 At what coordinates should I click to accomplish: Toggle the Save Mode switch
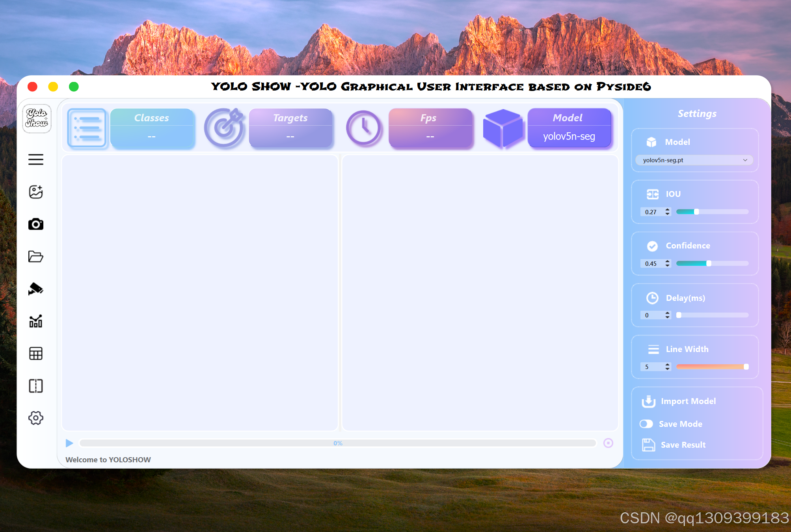tap(646, 424)
